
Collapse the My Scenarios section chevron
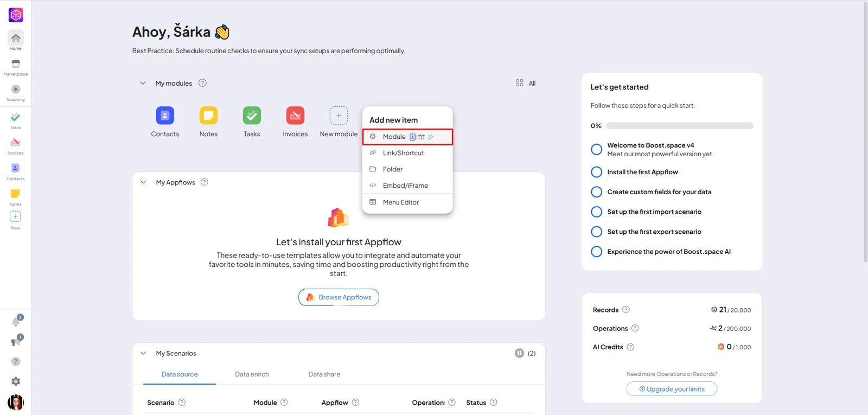point(143,353)
